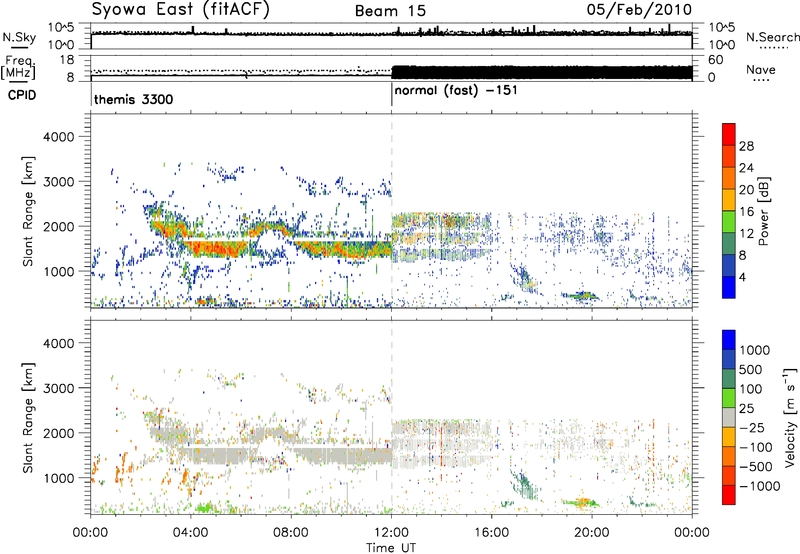Click the date '05/Feb/2010'
Image resolution: width=800 pixels, height=554 pixels.
tap(639, 10)
